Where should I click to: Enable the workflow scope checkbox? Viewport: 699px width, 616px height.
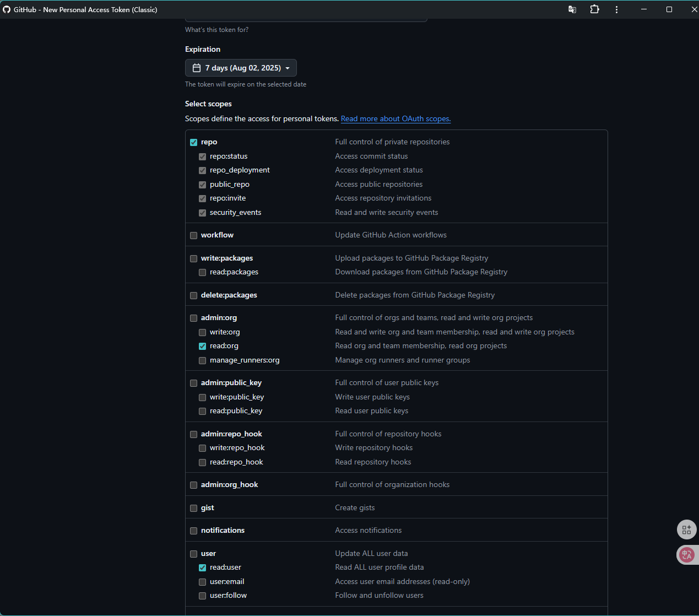point(194,235)
